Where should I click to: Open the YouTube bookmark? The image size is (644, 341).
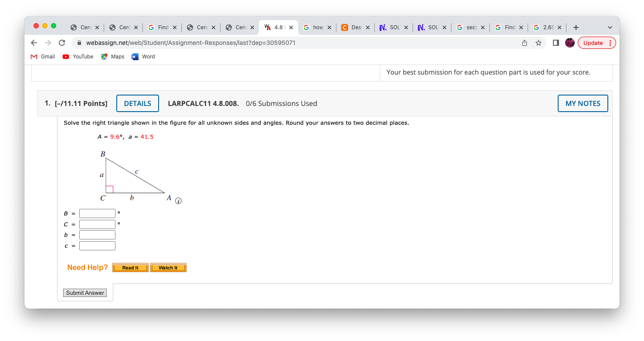click(78, 56)
